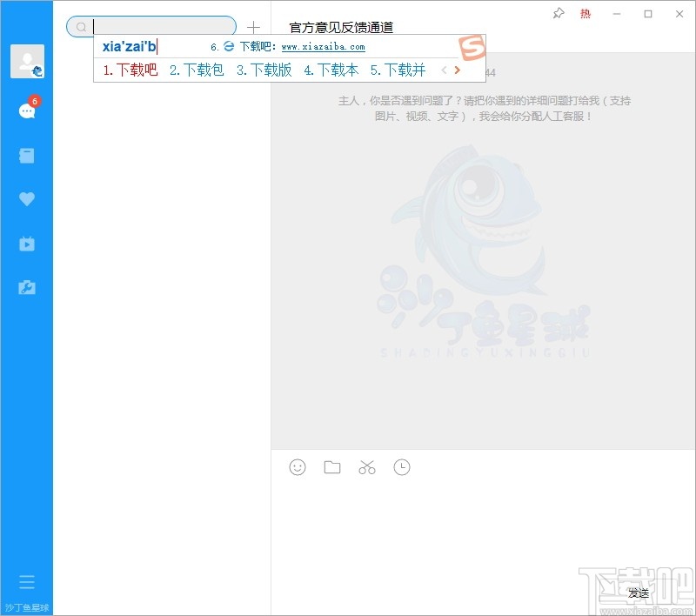This screenshot has height=616, width=696.
Task: Select the heart favorites icon in sidebar
Action: point(27,198)
